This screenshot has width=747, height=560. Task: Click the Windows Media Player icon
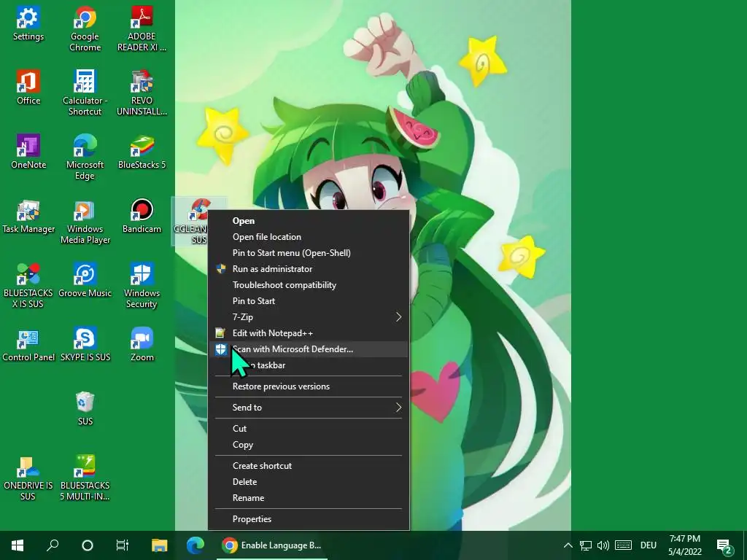click(85, 222)
